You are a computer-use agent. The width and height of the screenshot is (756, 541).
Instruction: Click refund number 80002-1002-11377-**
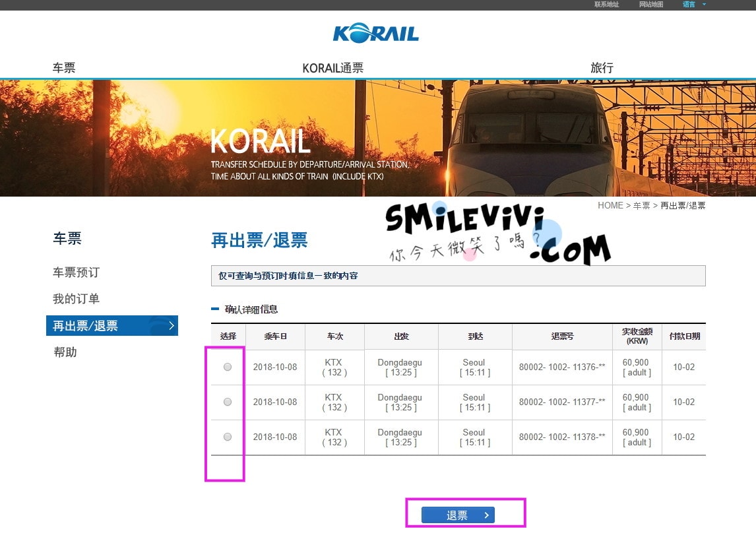click(562, 402)
